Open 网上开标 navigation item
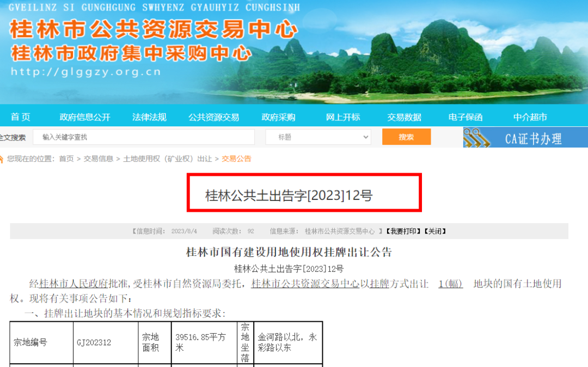This screenshot has height=367, width=588. coord(343,117)
